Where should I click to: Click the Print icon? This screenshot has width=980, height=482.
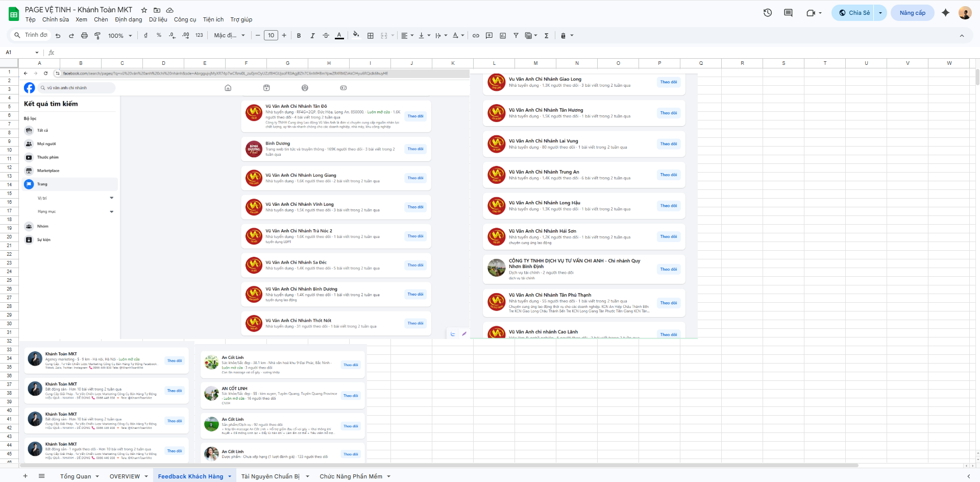(x=84, y=36)
